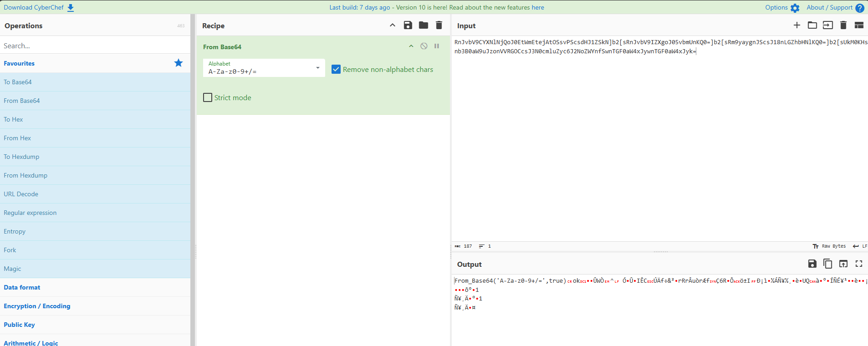Copy raw output to clipboard
Image resolution: width=868 pixels, height=346 pixels.
[828, 264]
